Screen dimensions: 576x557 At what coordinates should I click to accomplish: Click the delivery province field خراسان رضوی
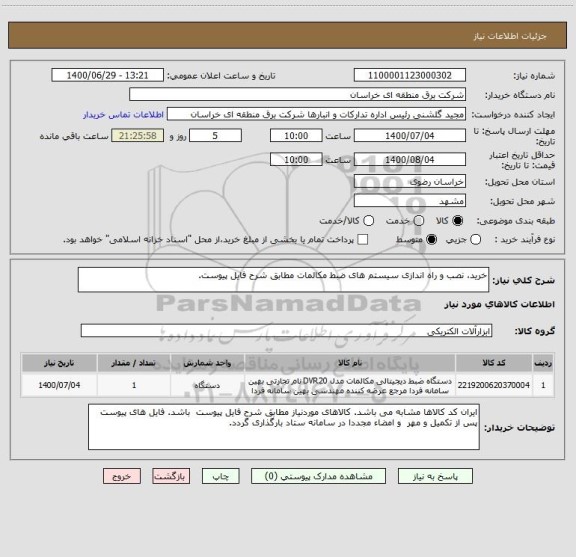410,182
